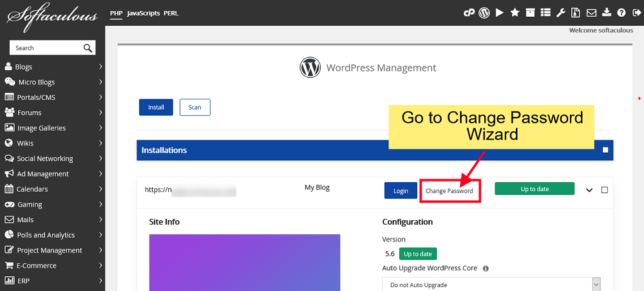Switch to the PERL tab
Viewport: 644px width, 291px height.
point(171,13)
